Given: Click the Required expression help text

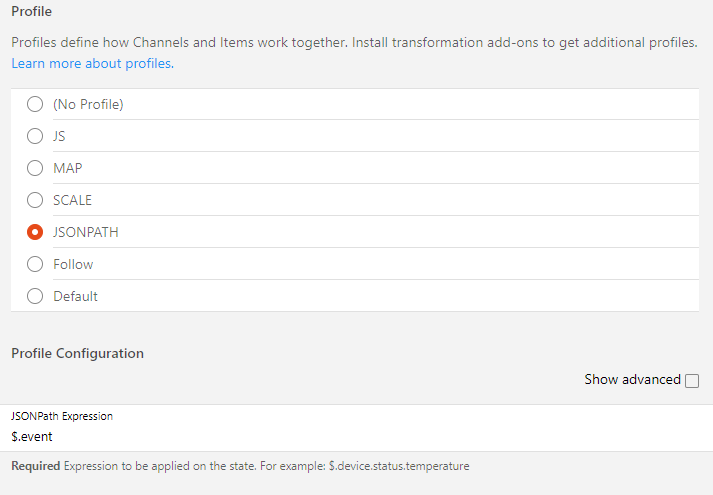Looking at the screenshot, I should pos(240,466).
